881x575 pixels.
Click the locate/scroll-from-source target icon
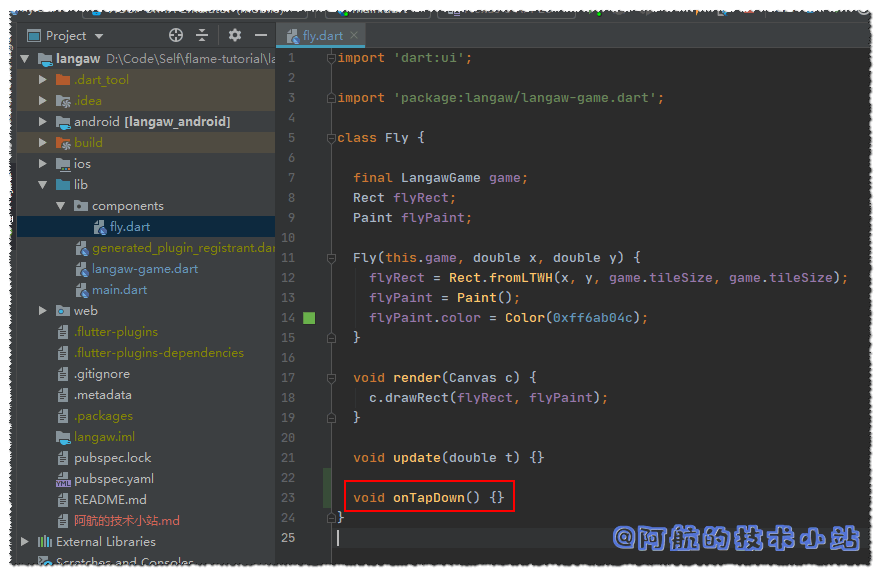(x=176, y=35)
